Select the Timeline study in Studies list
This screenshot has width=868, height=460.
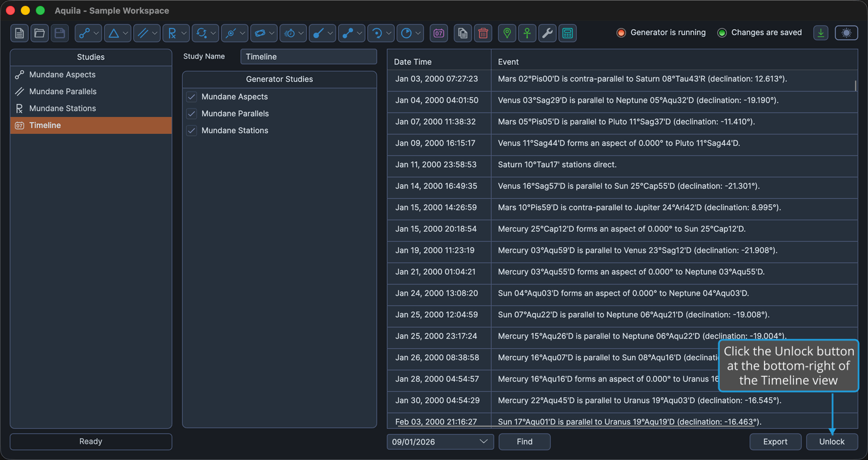[x=91, y=125]
